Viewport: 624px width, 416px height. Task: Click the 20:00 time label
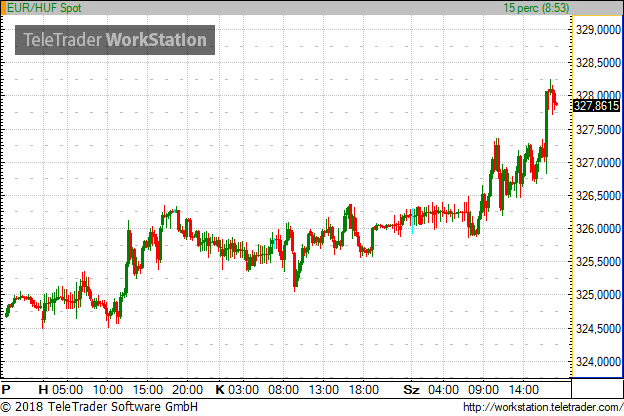[187, 389]
